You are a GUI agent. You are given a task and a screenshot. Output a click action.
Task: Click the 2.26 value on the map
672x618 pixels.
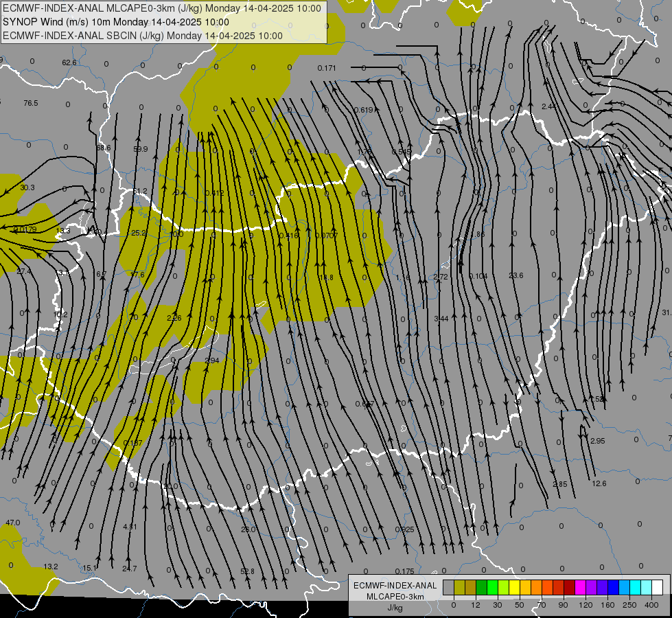[x=174, y=318]
